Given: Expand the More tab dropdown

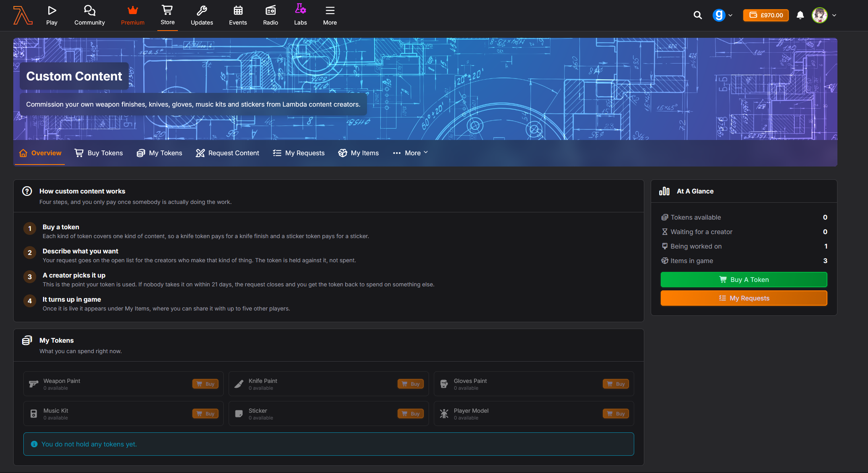Looking at the screenshot, I should click(410, 153).
